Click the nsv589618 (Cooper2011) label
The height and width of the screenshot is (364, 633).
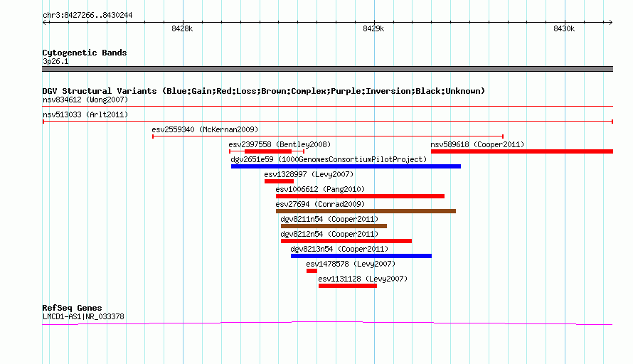click(x=477, y=144)
